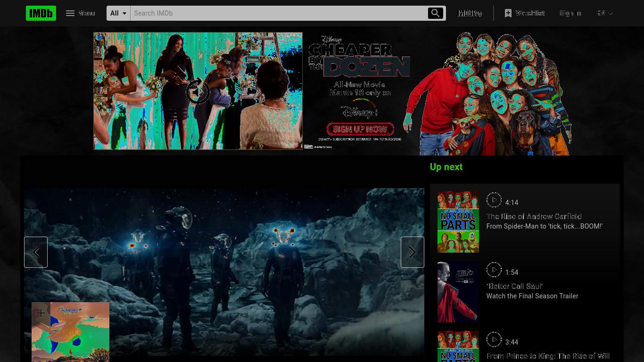Open the hamburger Menu
Image resolution: width=644 pixels, height=362 pixels.
[x=80, y=13]
